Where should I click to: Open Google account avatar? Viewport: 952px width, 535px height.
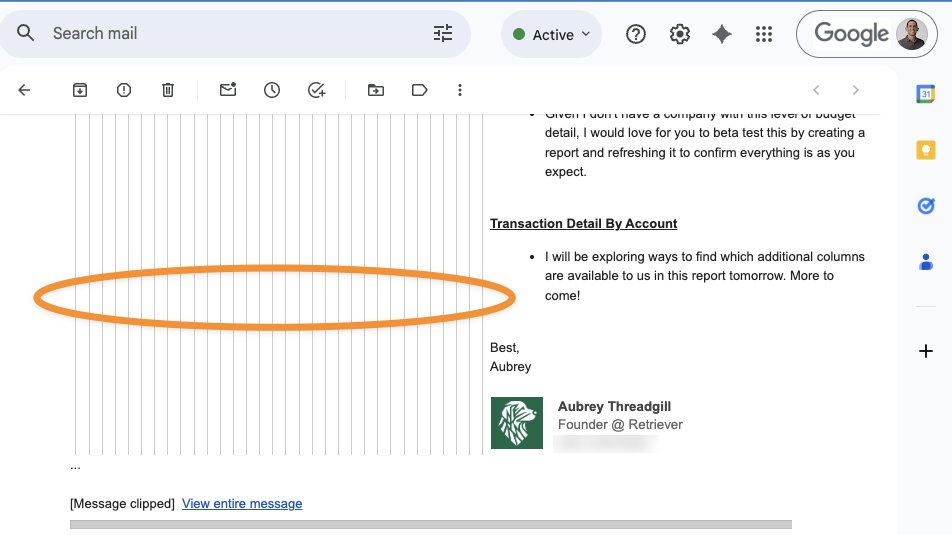pyautogui.click(x=911, y=34)
